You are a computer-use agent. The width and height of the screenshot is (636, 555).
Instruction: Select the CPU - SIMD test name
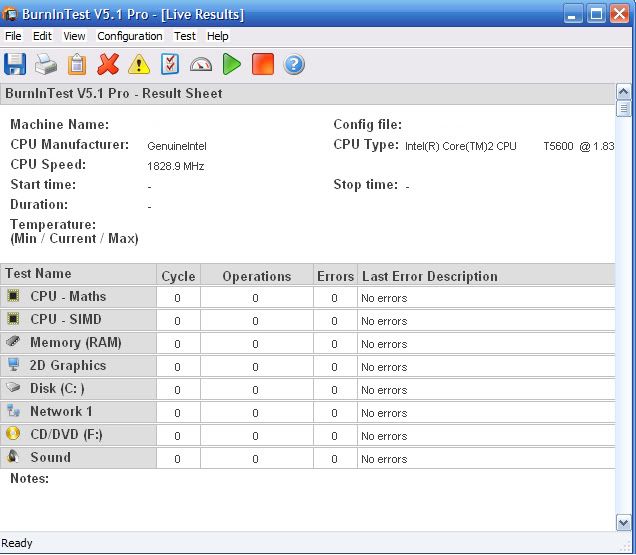coord(66,319)
